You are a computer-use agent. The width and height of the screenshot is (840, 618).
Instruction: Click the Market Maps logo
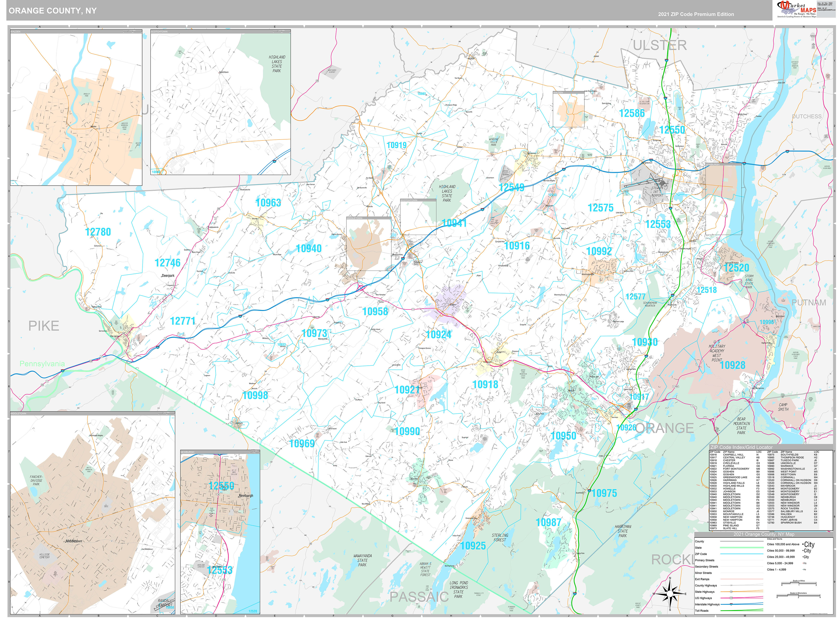tap(796, 10)
